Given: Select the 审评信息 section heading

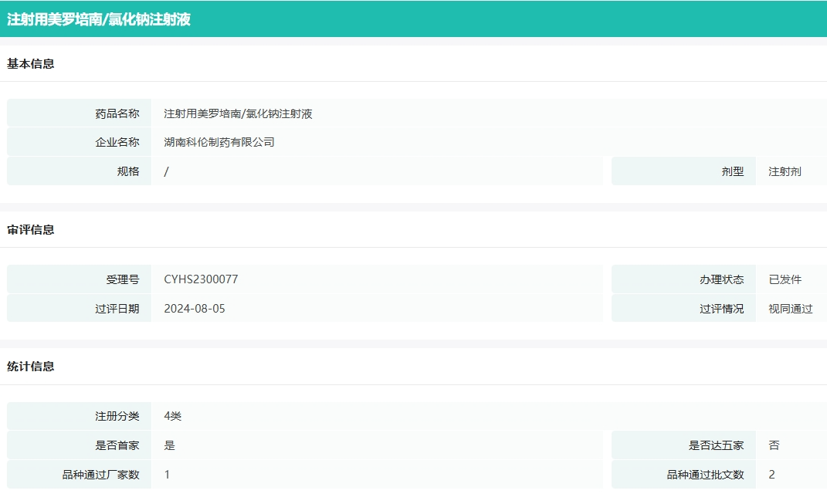Looking at the screenshot, I should click(31, 230).
